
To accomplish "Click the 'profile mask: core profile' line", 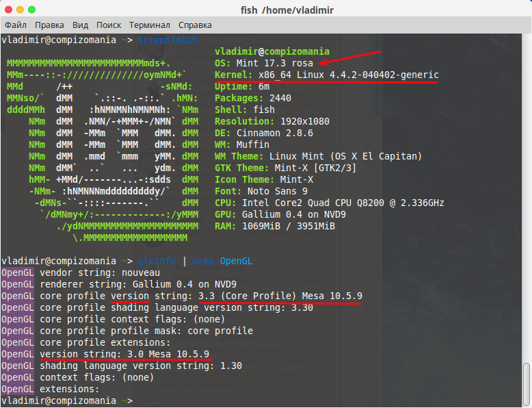I will [127, 331].
